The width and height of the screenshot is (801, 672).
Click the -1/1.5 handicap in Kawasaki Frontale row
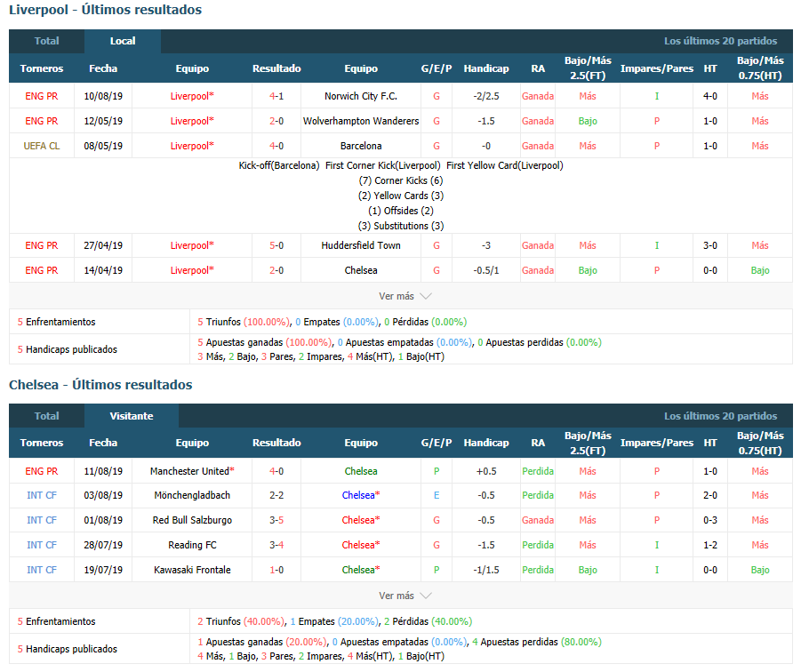coord(485,570)
